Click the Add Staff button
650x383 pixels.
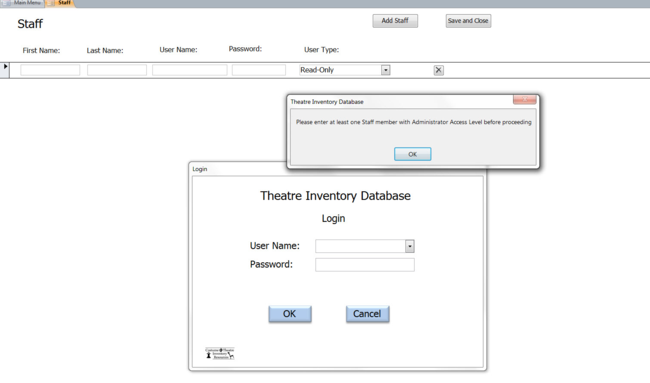click(x=395, y=21)
